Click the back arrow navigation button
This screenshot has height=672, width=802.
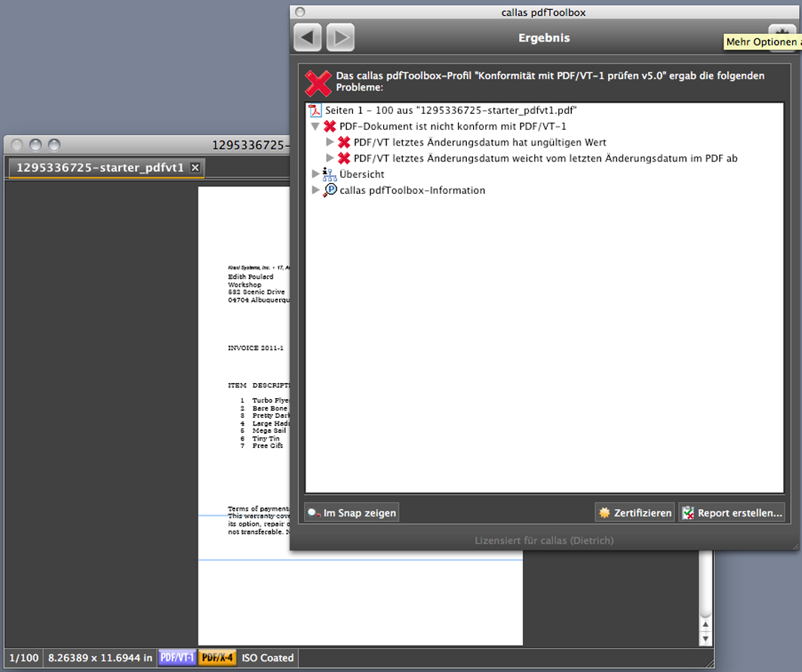[307, 37]
